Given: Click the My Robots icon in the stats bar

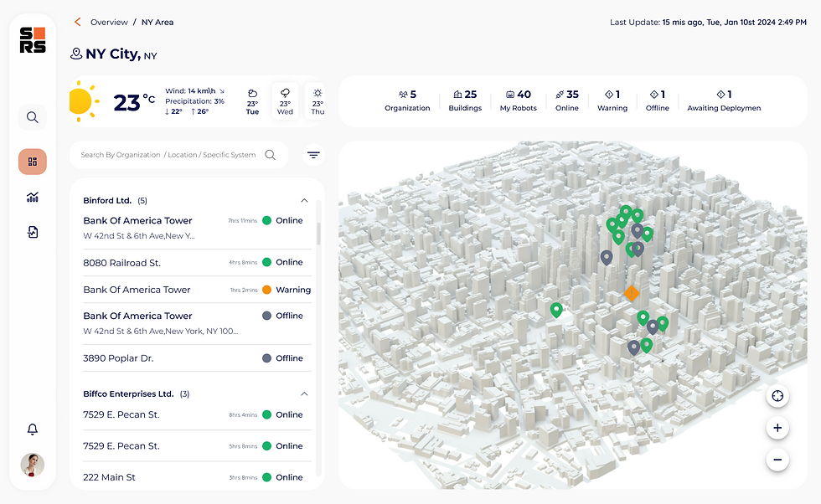Looking at the screenshot, I should [x=510, y=95].
